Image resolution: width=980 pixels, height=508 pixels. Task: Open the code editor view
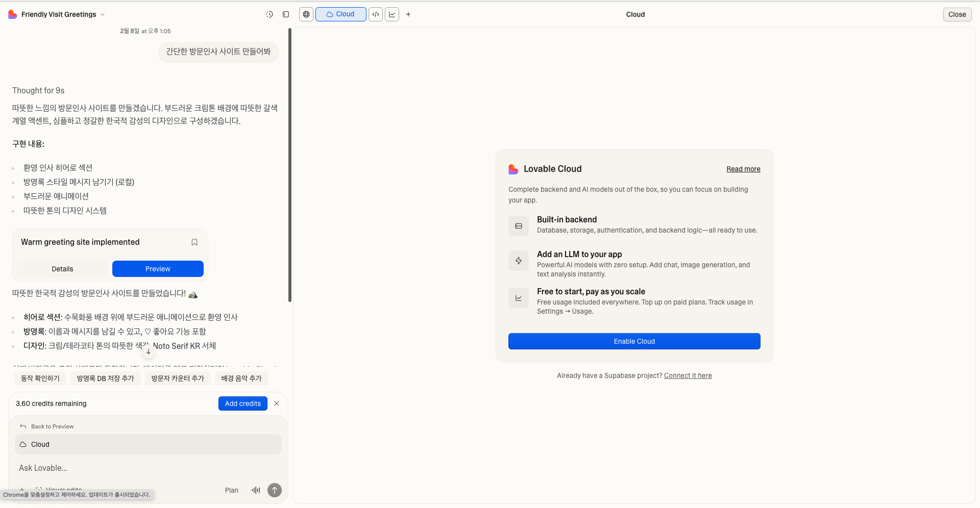pos(376,14)
